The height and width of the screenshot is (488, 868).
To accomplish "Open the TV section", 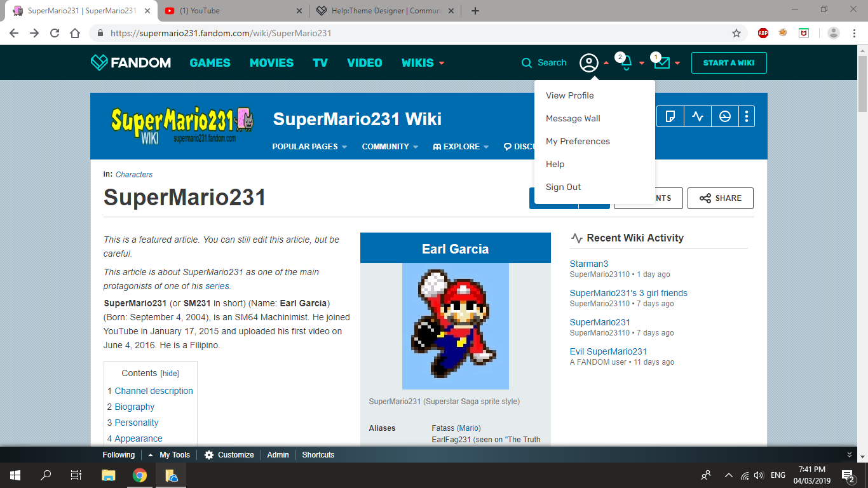I will [320, 63].
